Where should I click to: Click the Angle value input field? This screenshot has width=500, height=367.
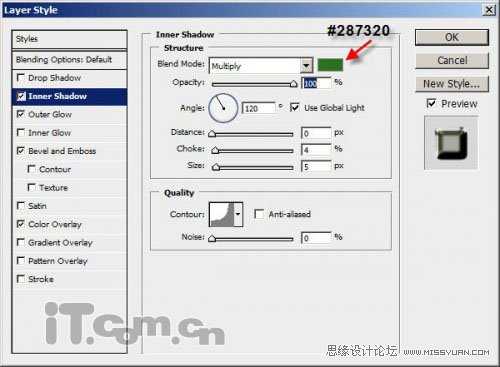tap(259, 108)
